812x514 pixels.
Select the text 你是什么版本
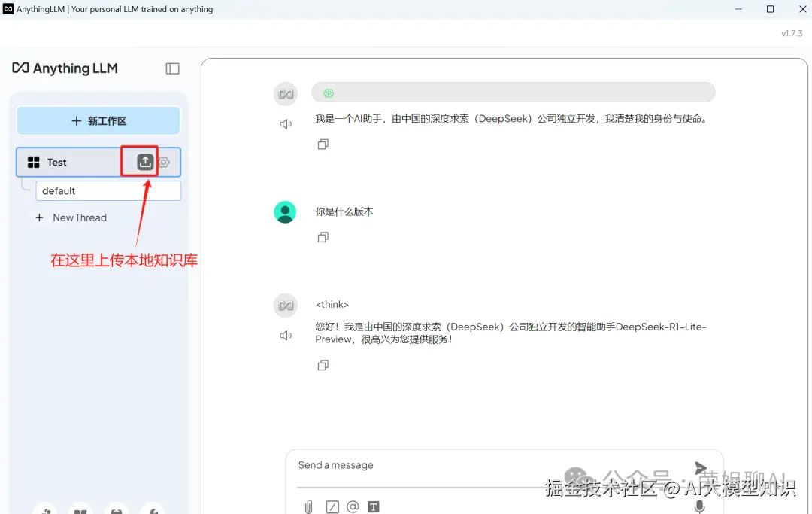[x=344, y=212]
